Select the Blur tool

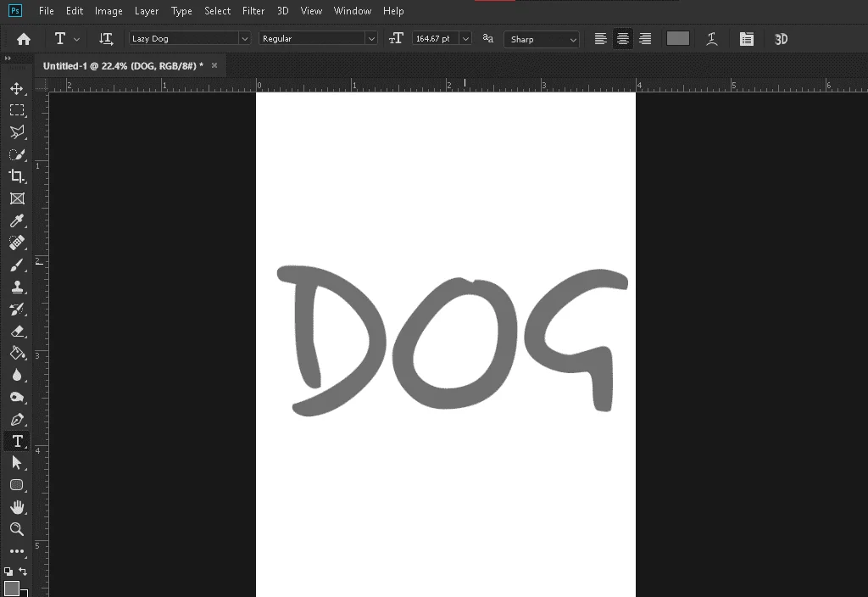(x=17, y=375)
